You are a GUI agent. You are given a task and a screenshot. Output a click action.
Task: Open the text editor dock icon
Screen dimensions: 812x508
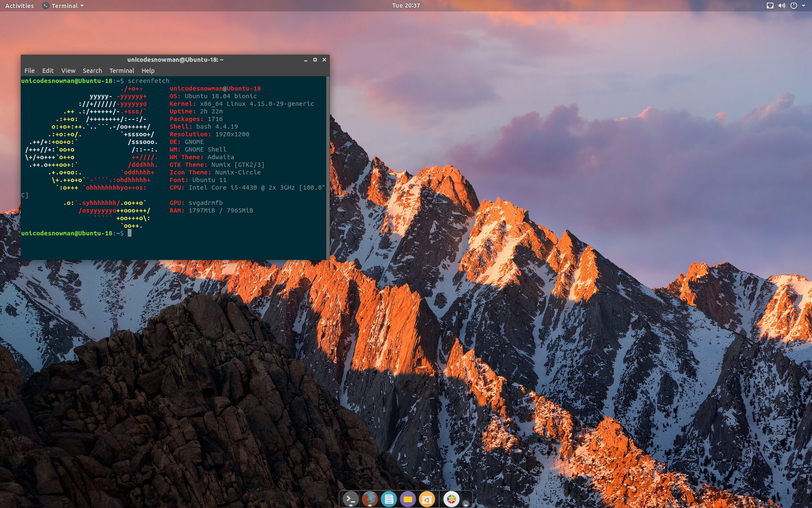[389, 500]
